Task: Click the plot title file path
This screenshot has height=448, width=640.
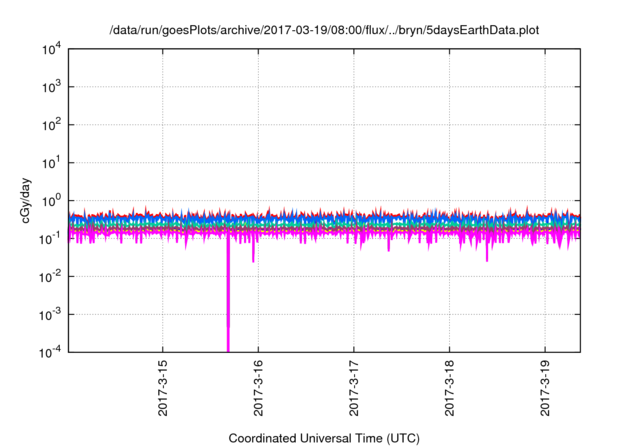Action: [x=324, y=31]
